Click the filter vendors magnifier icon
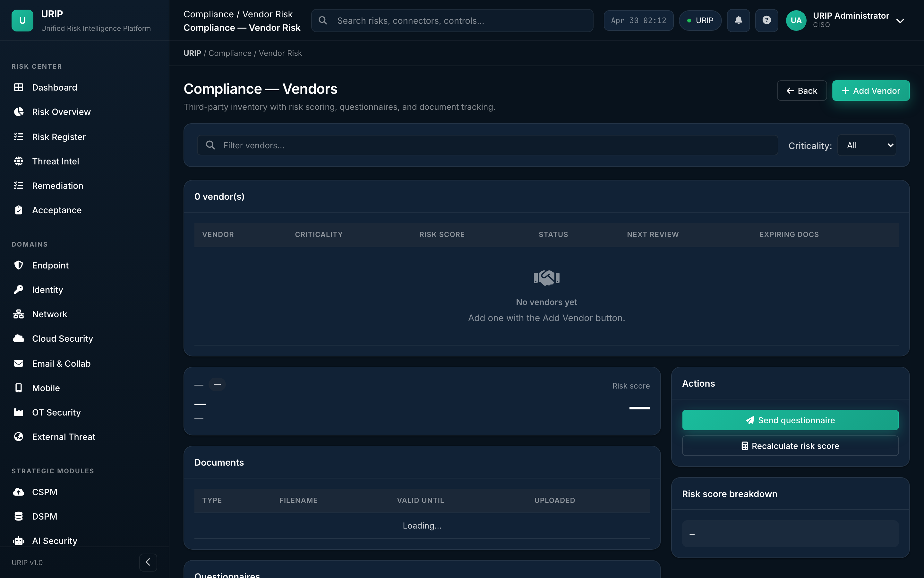The width and height of the screenshot is (924, 578). tap(210, 145)
